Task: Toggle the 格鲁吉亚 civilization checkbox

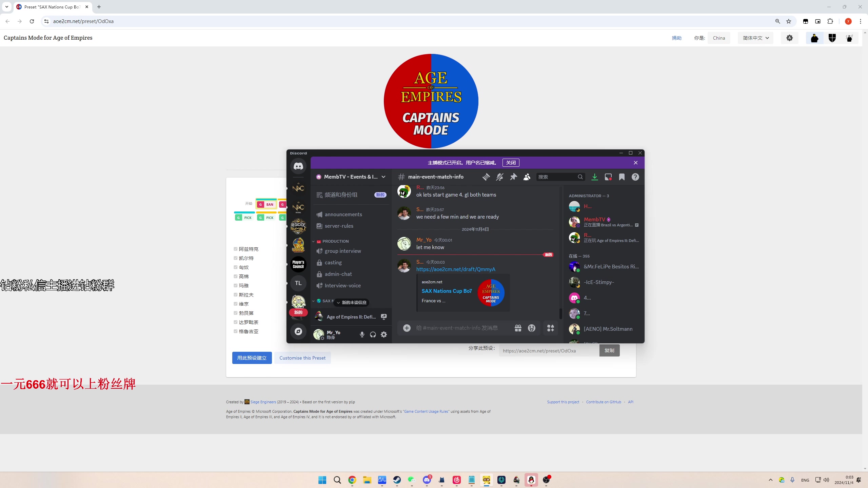Action: point(236,331)
